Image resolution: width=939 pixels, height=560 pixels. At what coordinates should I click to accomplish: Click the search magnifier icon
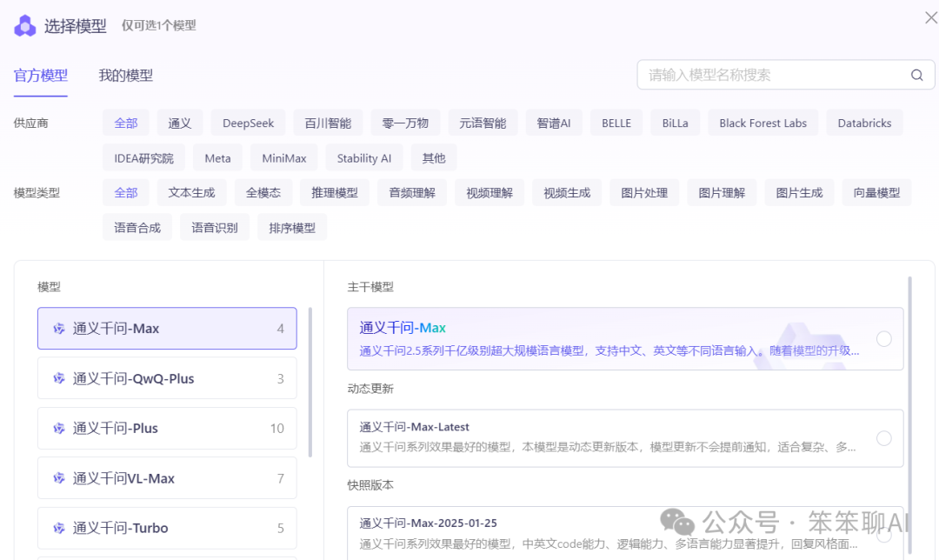coord(917,75)
